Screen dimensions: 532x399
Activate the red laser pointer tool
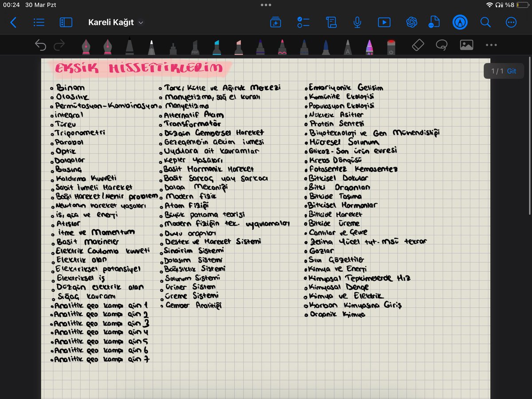coord(391,47)
